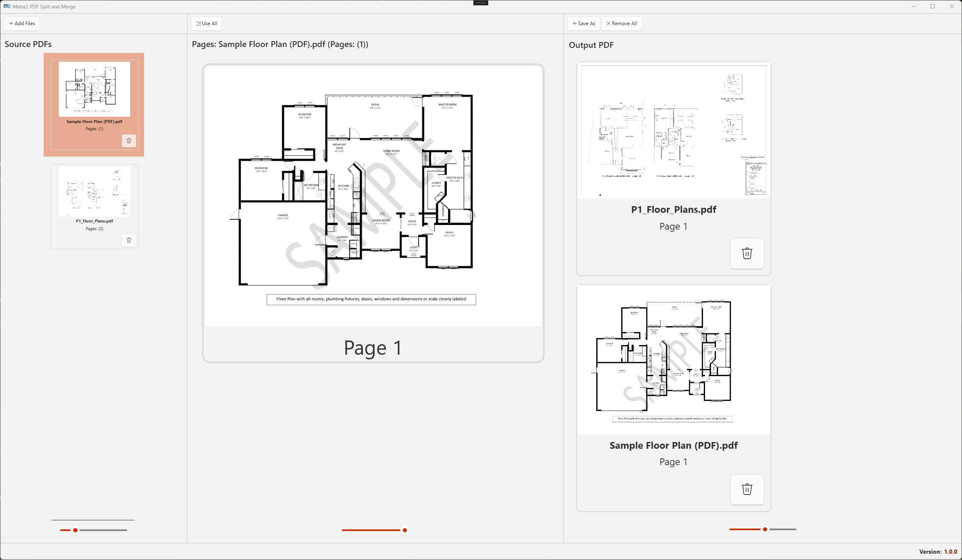This screenshot has width=962, height=560.
Task: Click Remove All output pages
Action: [621, 24]
